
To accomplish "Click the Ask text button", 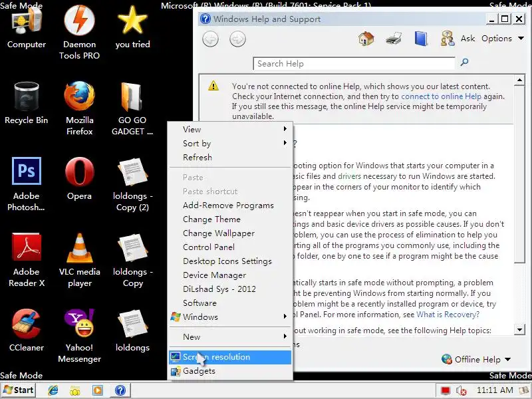I will click(467, 39).
